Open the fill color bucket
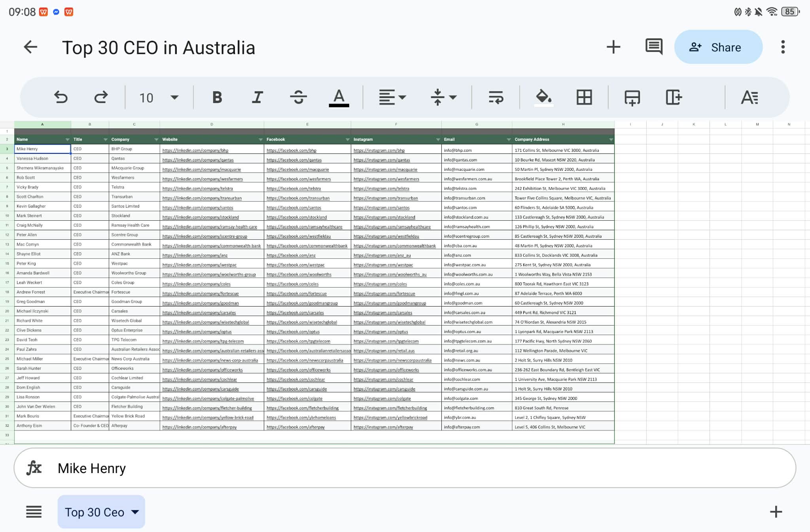Viewport: 810px width, 532px height. (x=544, y=97)
